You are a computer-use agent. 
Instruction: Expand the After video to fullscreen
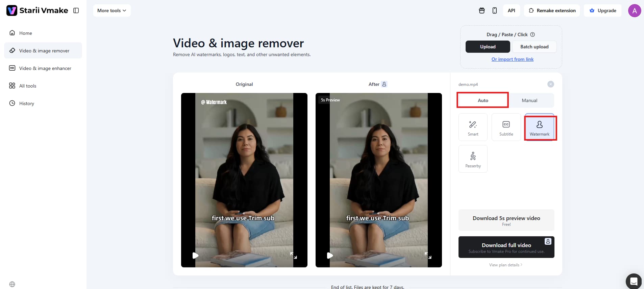[428, 256]
